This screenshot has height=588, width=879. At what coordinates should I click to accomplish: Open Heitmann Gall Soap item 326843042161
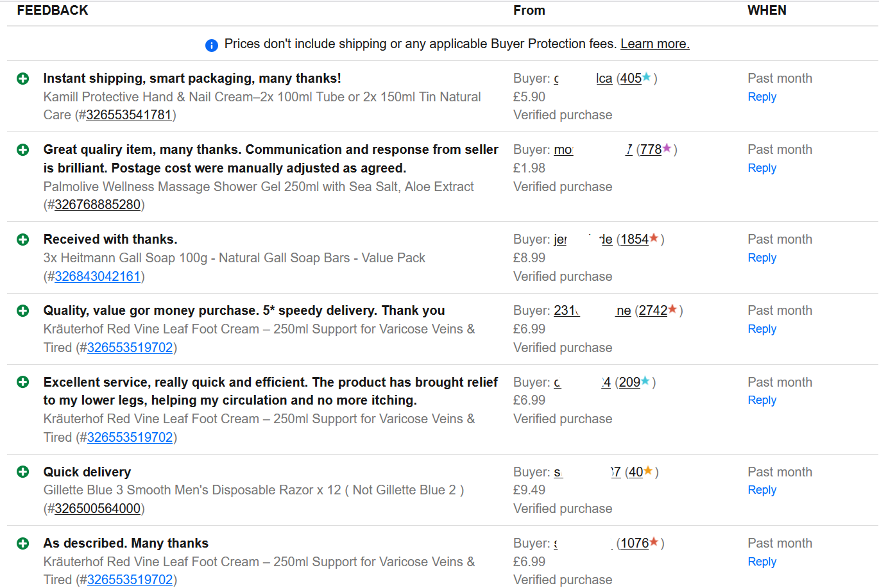pos(98,277)
